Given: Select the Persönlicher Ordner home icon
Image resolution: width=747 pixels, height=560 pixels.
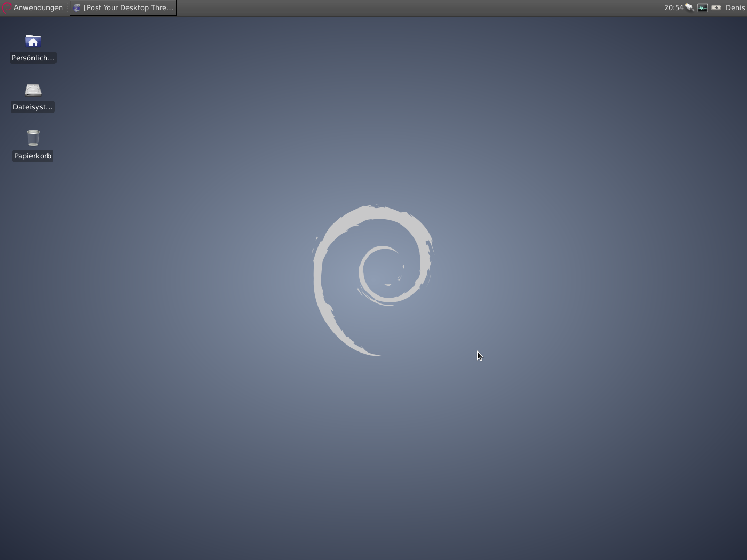Looking at the screenshot, I should tap(33, 42).
